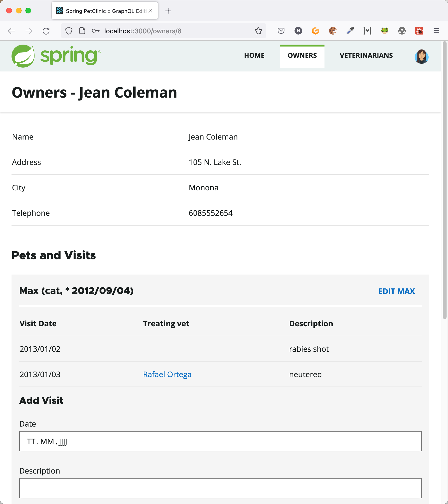This screenshot has width=448, height=504.
Task: Open the cookie extension icon
Action: (x=333, y=31)
